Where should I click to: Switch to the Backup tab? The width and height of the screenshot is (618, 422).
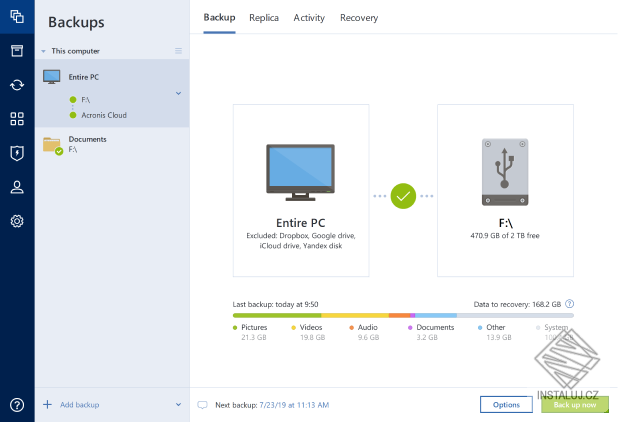(x=219, y=18)
